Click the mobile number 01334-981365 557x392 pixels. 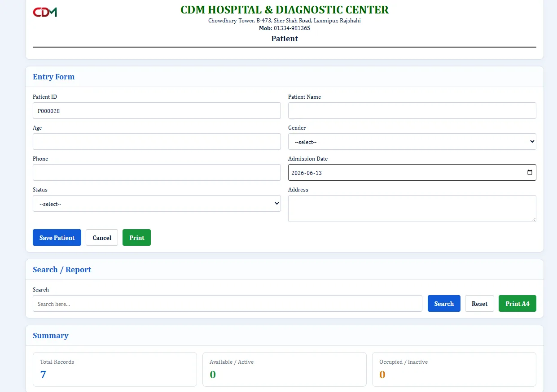point(292,28)
